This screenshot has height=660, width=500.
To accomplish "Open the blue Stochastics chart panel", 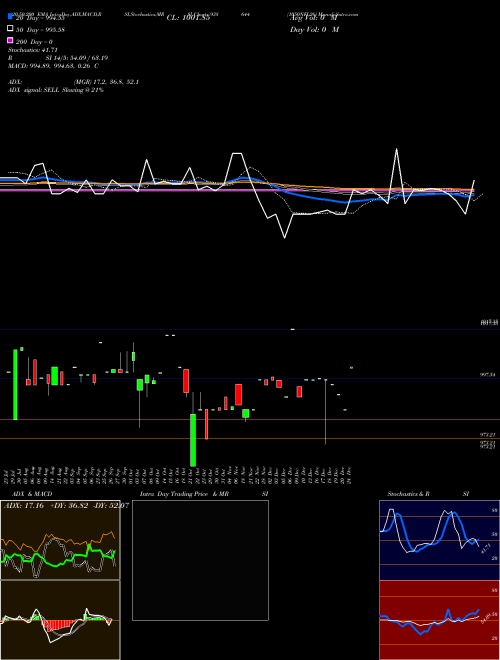I will pos(439,540).
